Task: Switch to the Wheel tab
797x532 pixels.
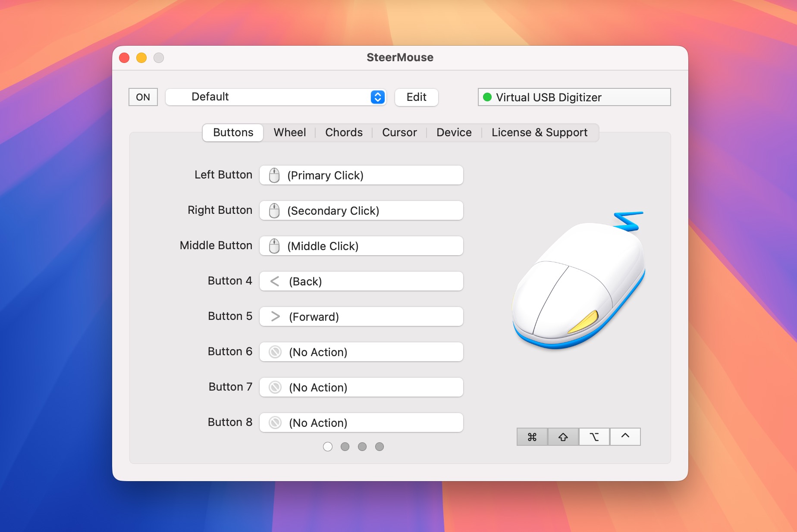Action: 290,132
